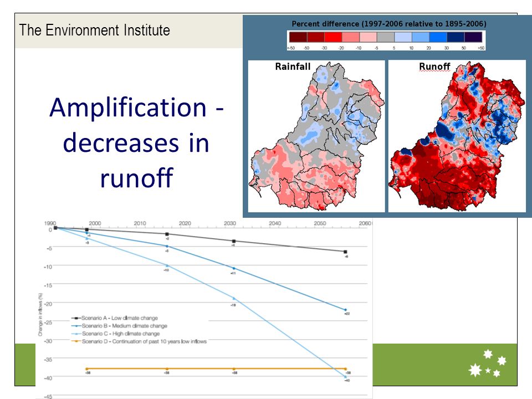Click Scenario C's data point near -19 at 2030
Screen dimensions: 532x399
tap(233, 298)
